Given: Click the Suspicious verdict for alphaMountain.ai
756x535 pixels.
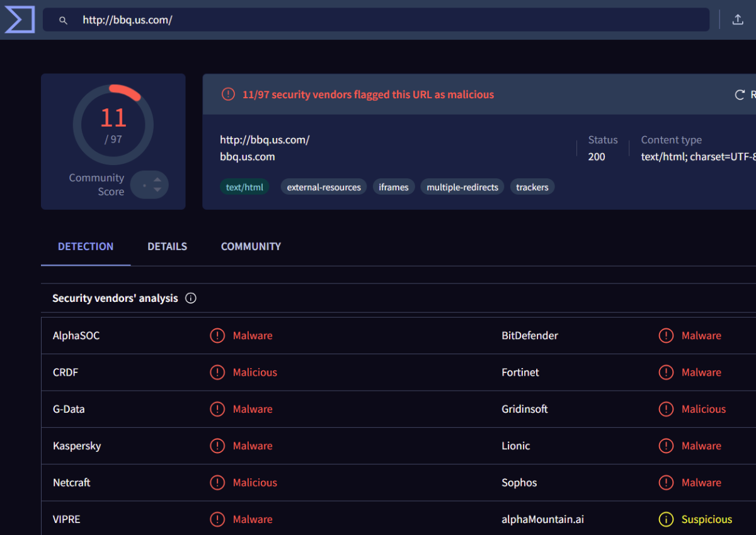Looking at the screenshot, I should (707, 519).
